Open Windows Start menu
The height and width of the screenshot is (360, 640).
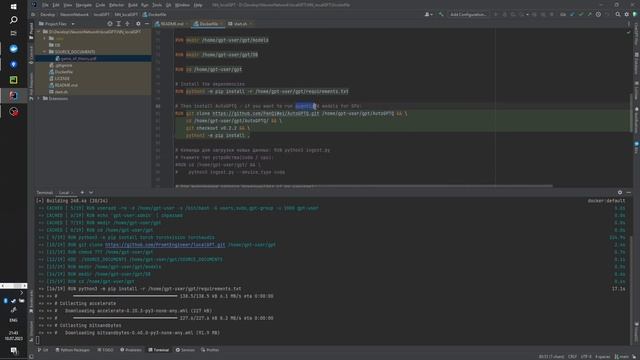click(x=13, y=7)
